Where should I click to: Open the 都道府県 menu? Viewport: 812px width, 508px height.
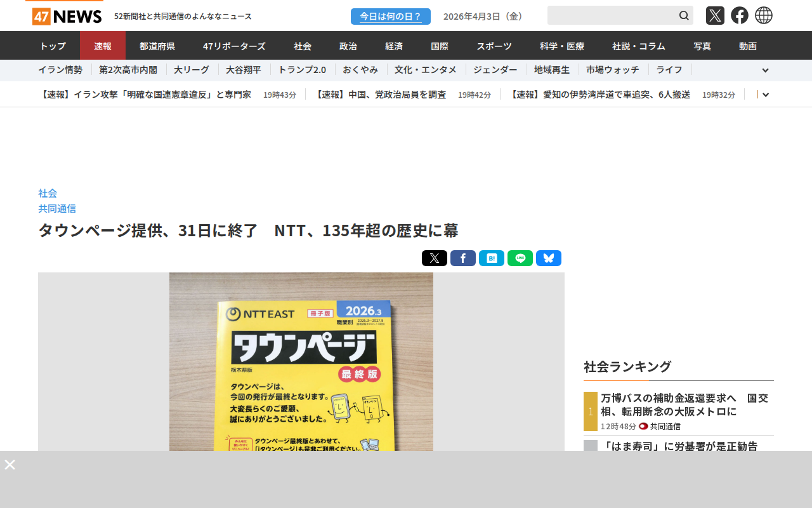click(157, 46)
